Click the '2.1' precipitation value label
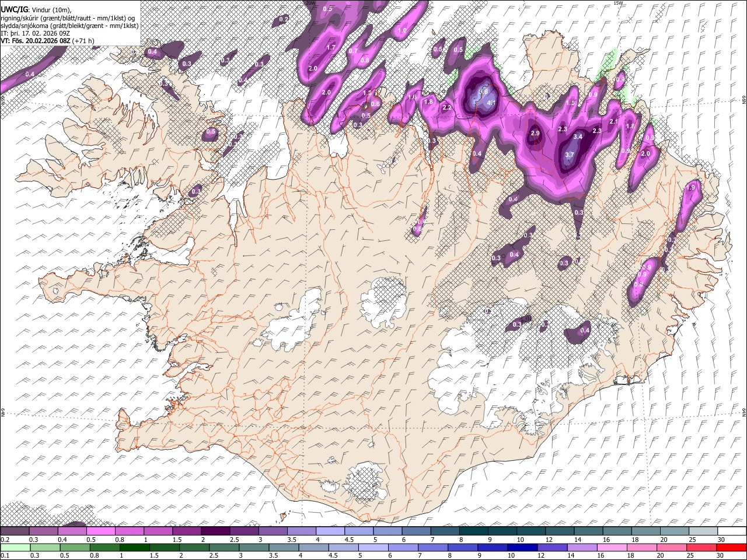Viewport: 747px width, 560px height. (x=613, y=121)
